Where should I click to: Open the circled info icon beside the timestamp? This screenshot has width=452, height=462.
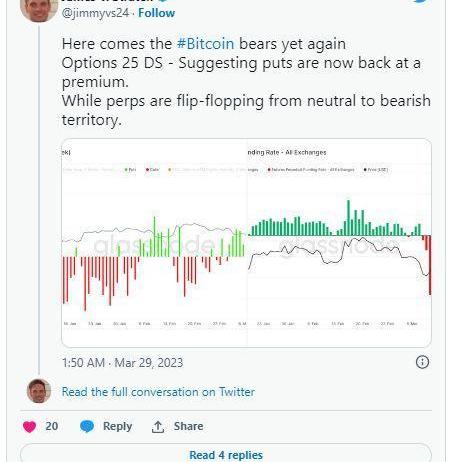coord(422,362)
